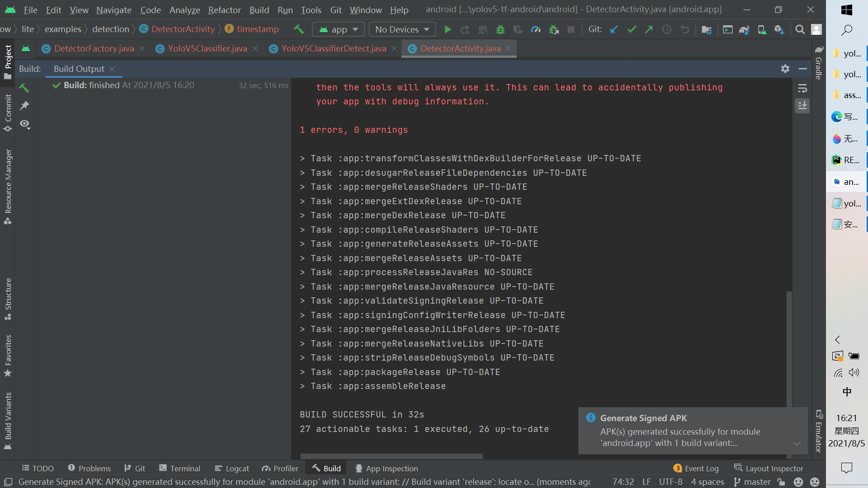
Task: Open the Terminal tool window
Action: coord(179,469)
